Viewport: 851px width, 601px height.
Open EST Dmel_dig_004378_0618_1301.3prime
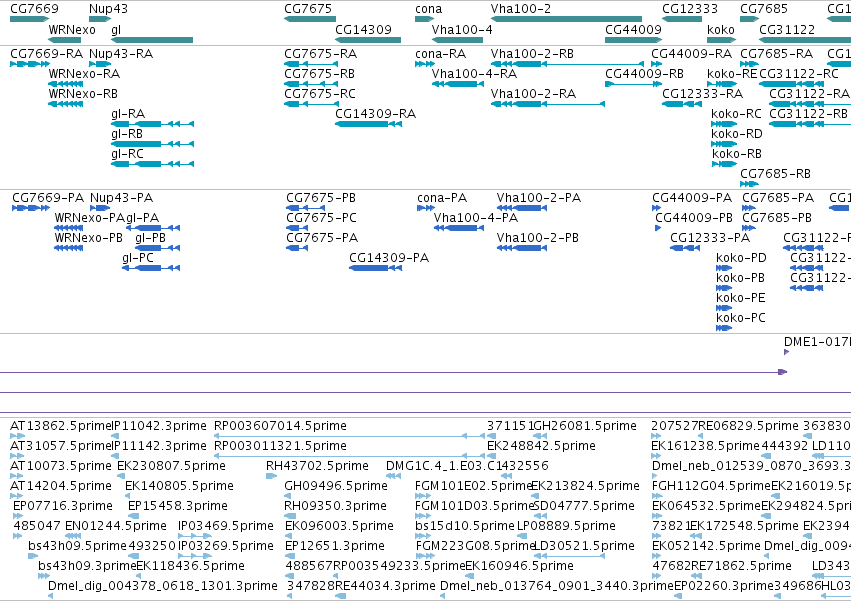click(50, 596)
